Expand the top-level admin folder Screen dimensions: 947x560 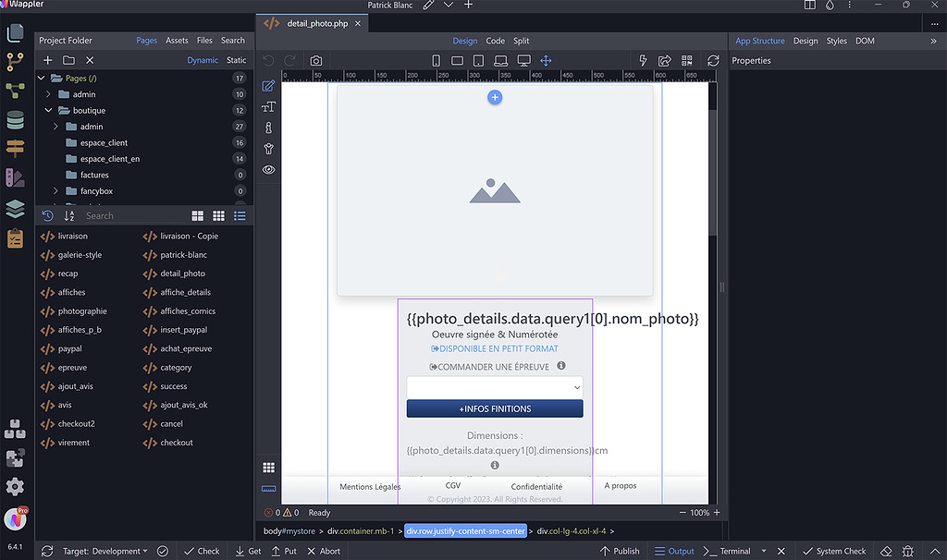coord(48,94)
